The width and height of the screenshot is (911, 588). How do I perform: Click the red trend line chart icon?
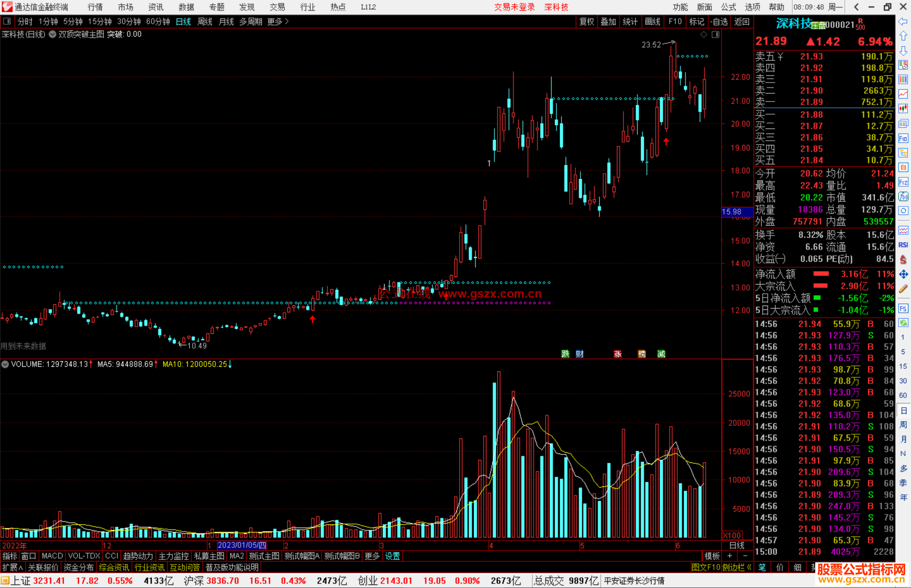click(903, 94)
